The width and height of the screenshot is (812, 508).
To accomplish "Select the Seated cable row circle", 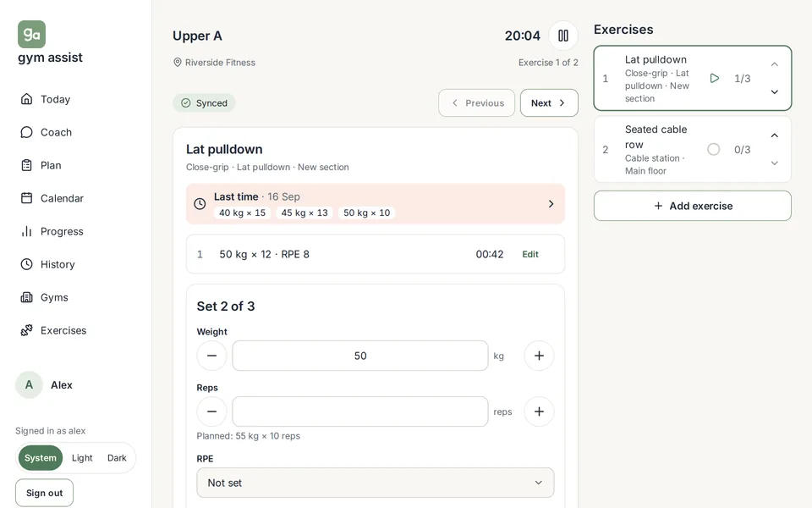I will [x=714, y=149].
